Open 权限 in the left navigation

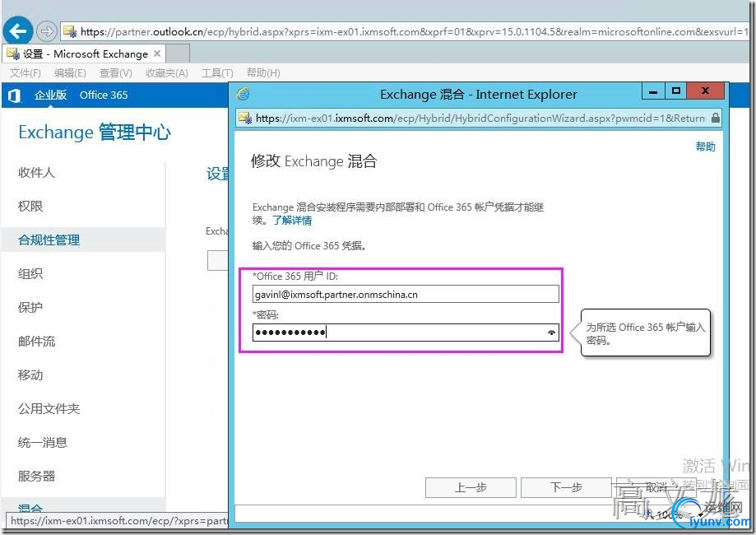point(30,206)
